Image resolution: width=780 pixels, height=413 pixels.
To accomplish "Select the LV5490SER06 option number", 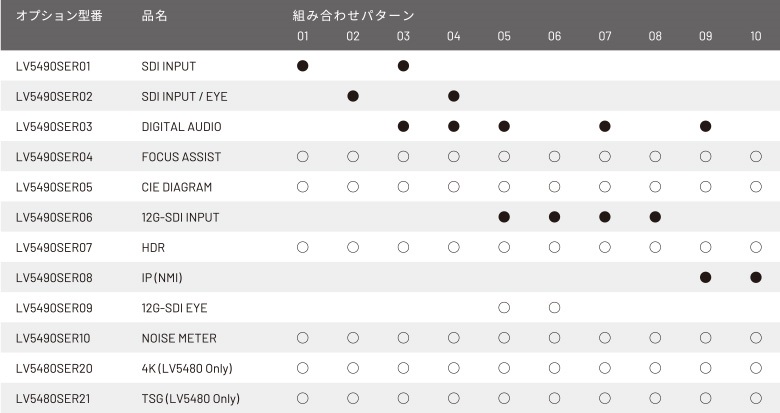I will (x=54, y=217).
